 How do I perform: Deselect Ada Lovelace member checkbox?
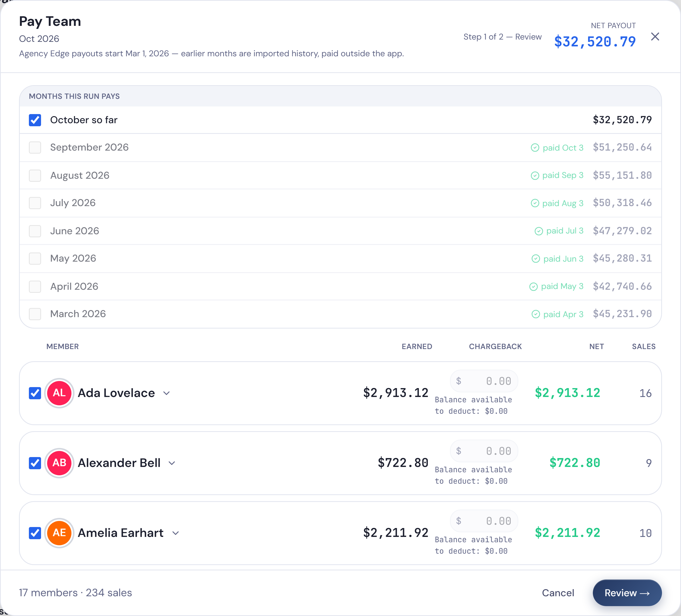point(35,393)
